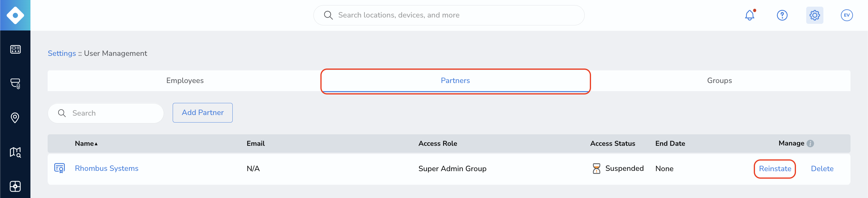
Task: Open the cameras icon in sidebar
Action: click(15, 83)
